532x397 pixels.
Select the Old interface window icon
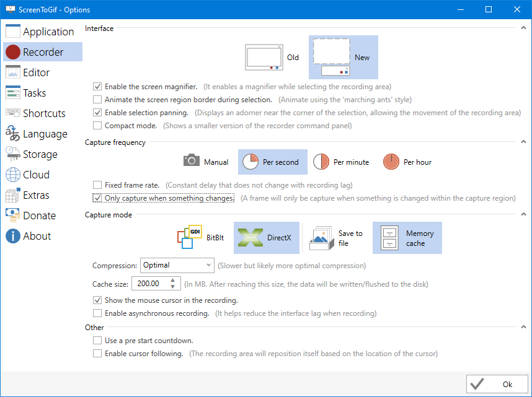(264, 58)
